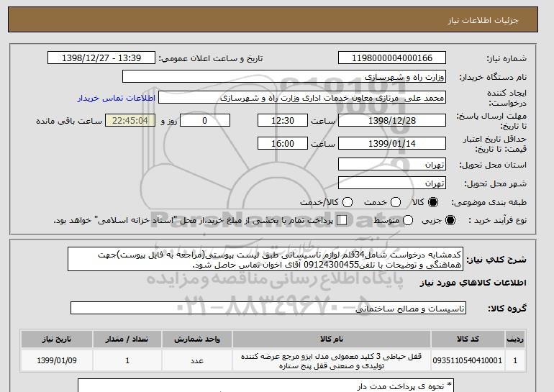Viewport: 554px width, 392px height.
Task: Click the remaining days field showing 0
Action: click(x=205, y=120)
